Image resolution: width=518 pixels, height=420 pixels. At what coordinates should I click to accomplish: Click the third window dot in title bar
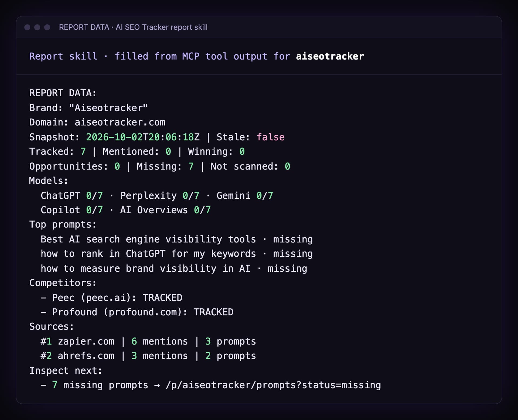[x=47, y=27]
